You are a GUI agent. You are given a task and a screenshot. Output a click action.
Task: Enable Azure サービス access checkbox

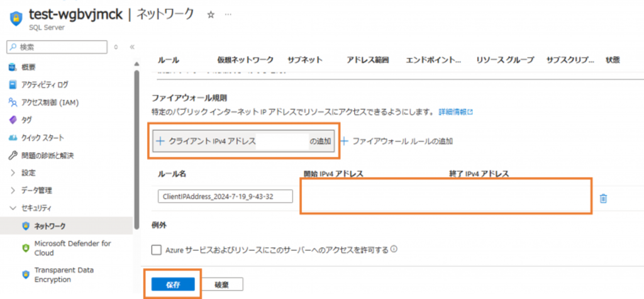tap(157, 250)
